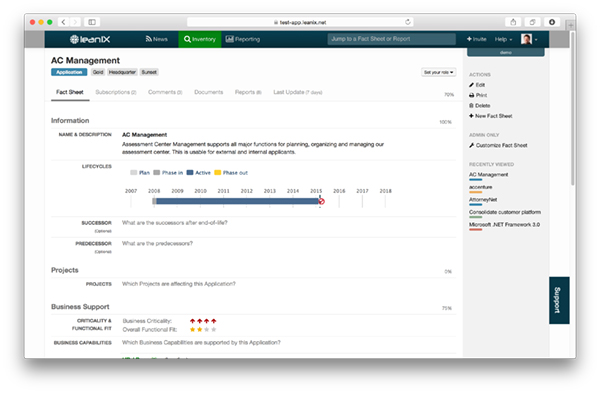Image resolution: width=600 pixels, height=393 pixels.
Task: Click Customize Fact Sheet
Action: (498, 145)
